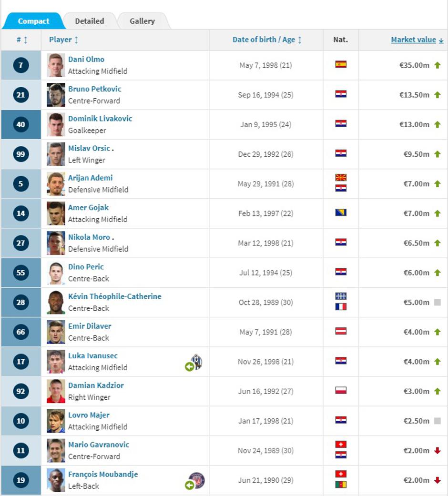
Task: Click the North Macedonia flag for Arijan Ademi
Action: tap(340, 178)
